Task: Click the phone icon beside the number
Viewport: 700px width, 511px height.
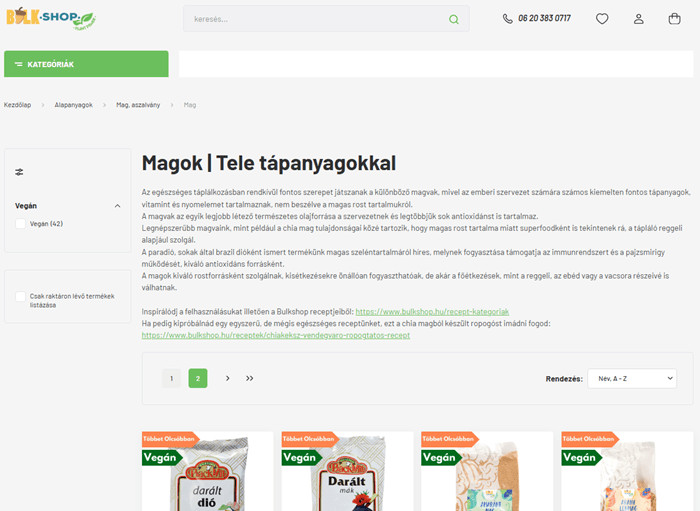Action: pyautogui.click(x=508, y=19)
